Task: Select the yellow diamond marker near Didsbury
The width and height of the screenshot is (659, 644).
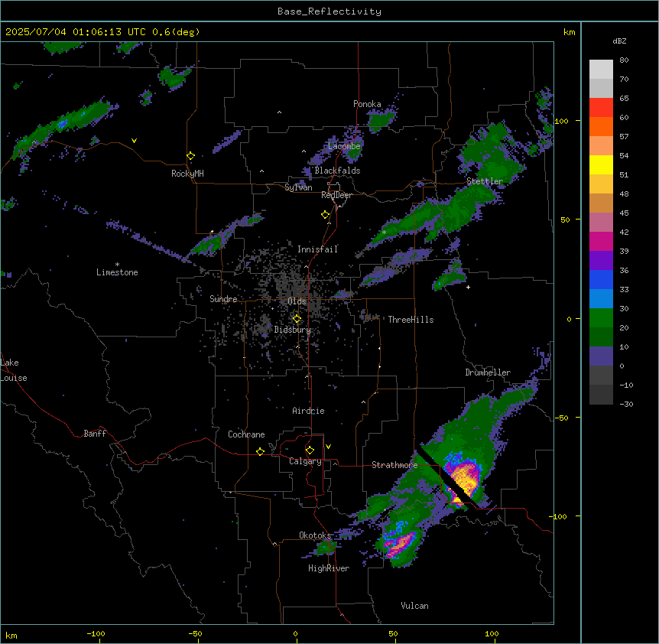Action: (297, 319)
